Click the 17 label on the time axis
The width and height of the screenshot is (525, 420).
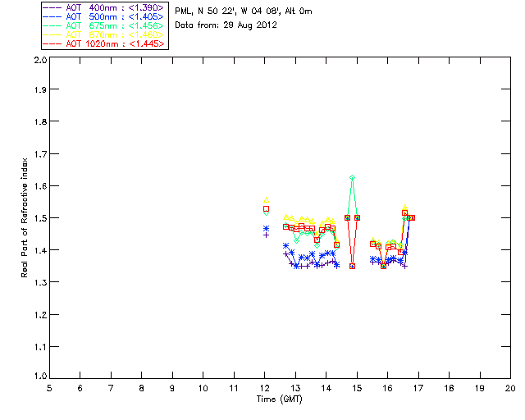(418, 388)
